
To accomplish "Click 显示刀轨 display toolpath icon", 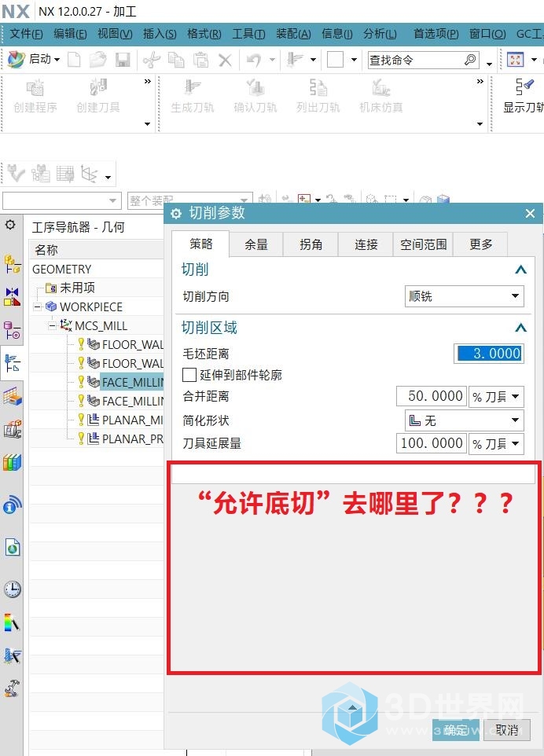I will point(524,97).
